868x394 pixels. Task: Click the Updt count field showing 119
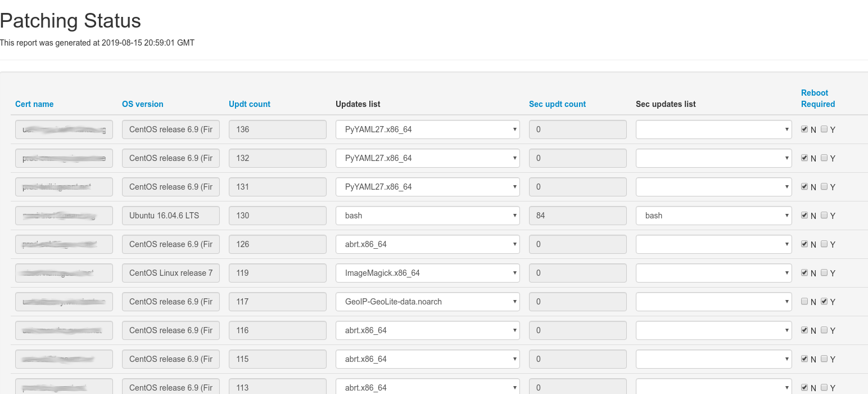(278, 273)
